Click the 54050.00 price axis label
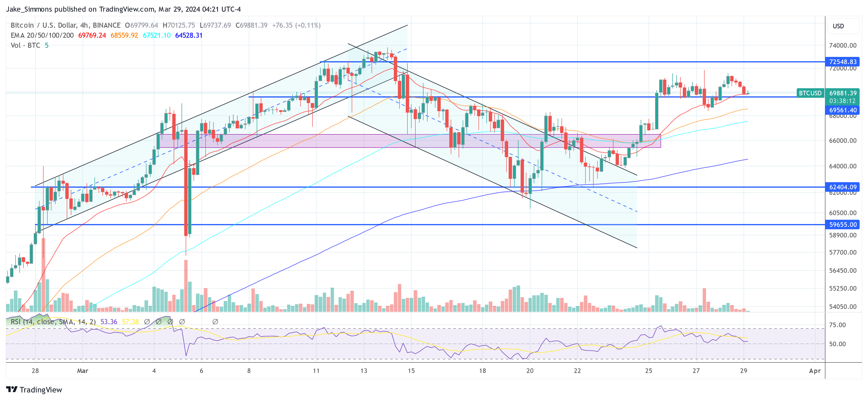Image resolution: width=868 pixels, height=400 pixels. (843, 307)
